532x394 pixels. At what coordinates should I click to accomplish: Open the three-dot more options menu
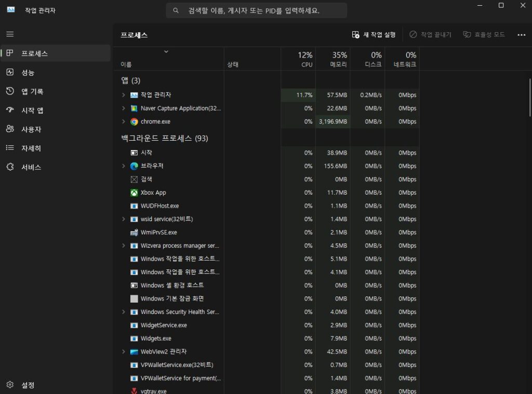(521, 35)
